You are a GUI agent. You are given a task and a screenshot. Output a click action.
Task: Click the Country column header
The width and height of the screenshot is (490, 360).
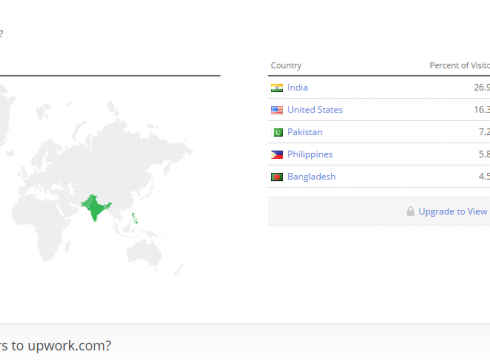point(286,66)
